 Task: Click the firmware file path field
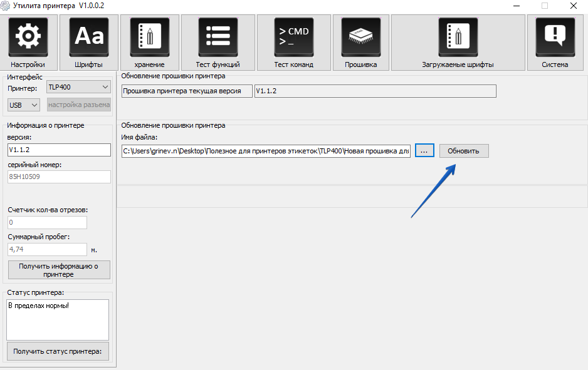click(266, 151)
